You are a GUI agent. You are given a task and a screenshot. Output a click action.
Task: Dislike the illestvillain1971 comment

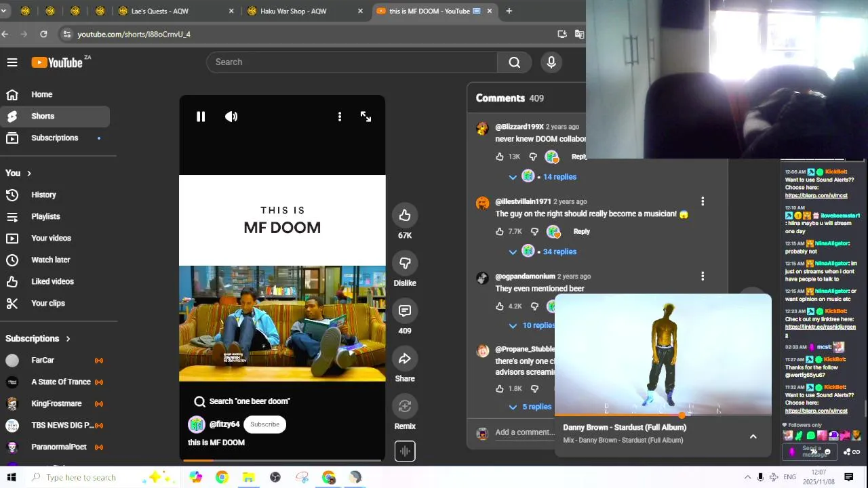click(x=534, y=231)
